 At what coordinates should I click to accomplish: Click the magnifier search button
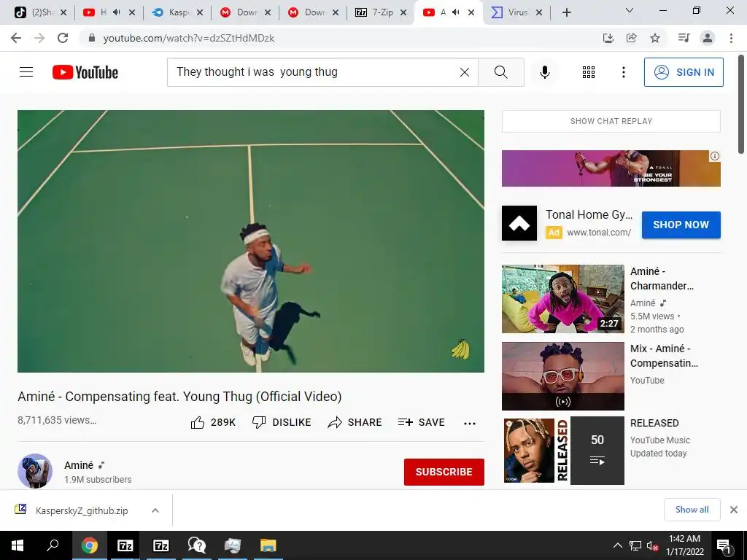[x=500, y=72]
